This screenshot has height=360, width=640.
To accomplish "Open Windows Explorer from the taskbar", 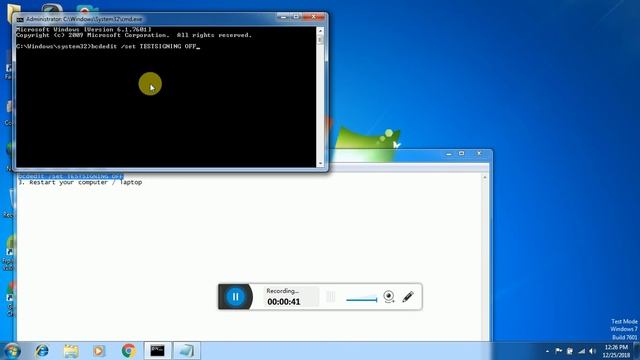I will click(x=71, y=351).
